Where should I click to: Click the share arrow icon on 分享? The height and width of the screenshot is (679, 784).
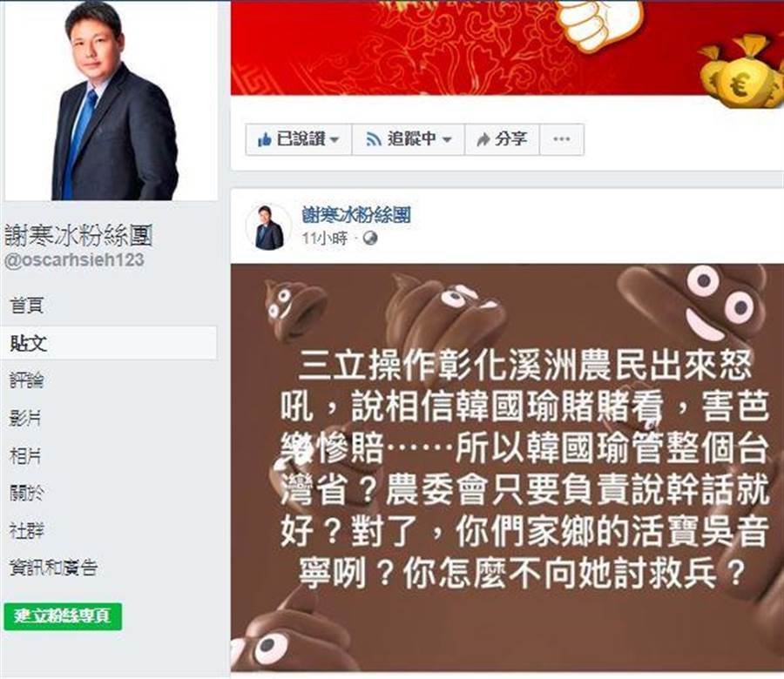pos(483,140)
